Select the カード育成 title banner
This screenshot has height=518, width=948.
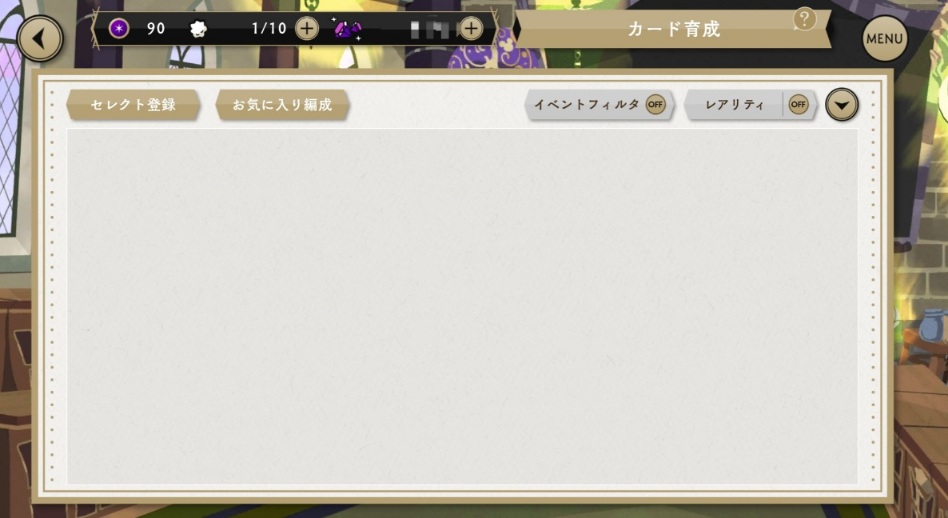tap(674, 29)
